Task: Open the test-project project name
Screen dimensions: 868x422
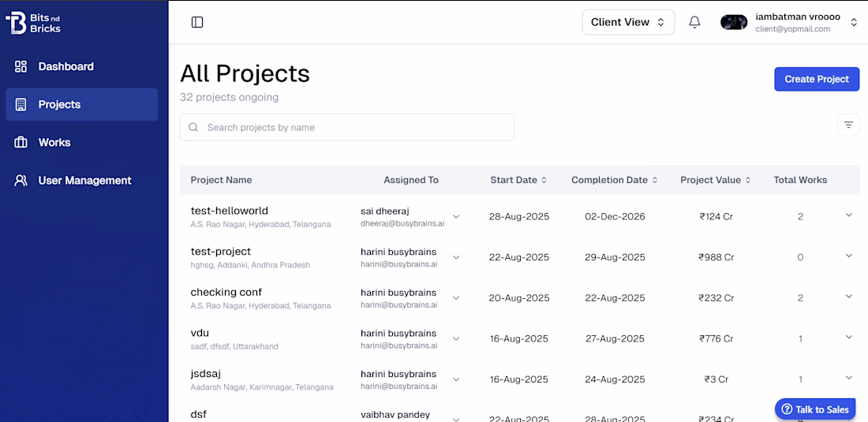Action: [220, 252]
